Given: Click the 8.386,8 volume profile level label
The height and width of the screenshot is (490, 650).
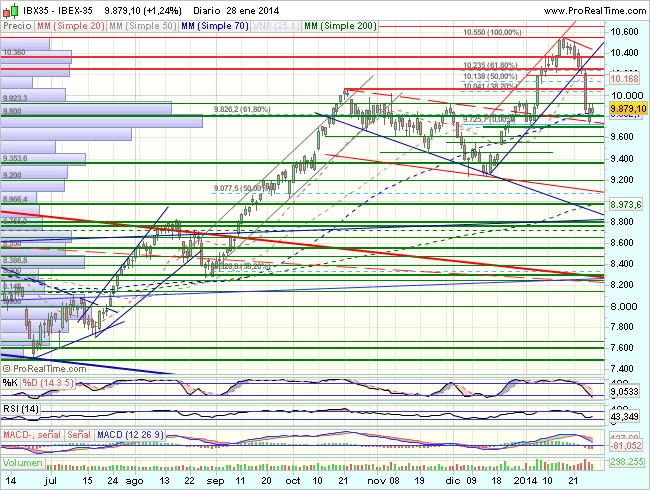Looking at the screenshot, I should (15, 260).
